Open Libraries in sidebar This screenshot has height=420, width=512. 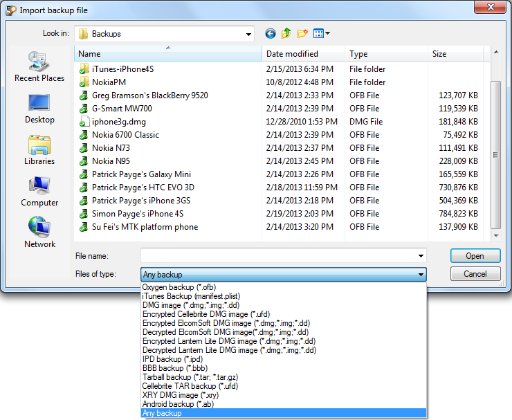(x=39, y=150)
